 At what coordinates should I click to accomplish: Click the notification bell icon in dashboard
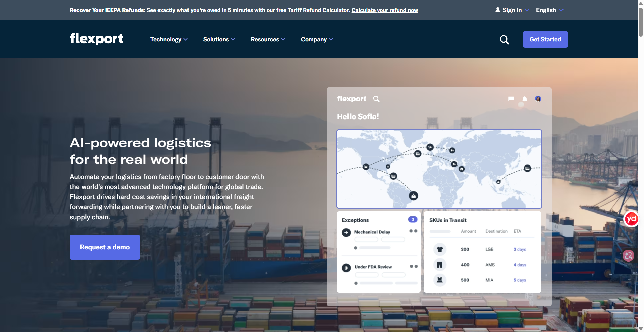point(525,99)
